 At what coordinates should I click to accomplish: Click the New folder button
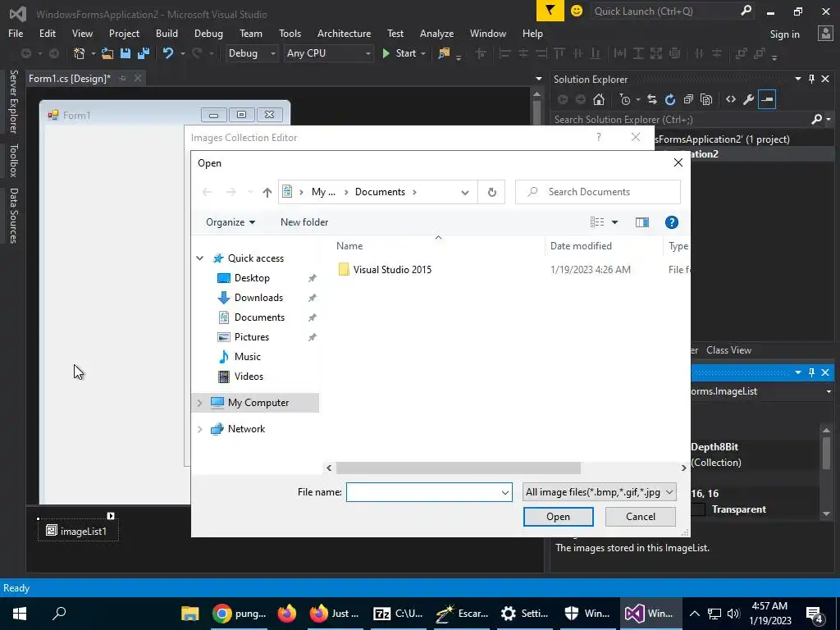click(304, 221)
